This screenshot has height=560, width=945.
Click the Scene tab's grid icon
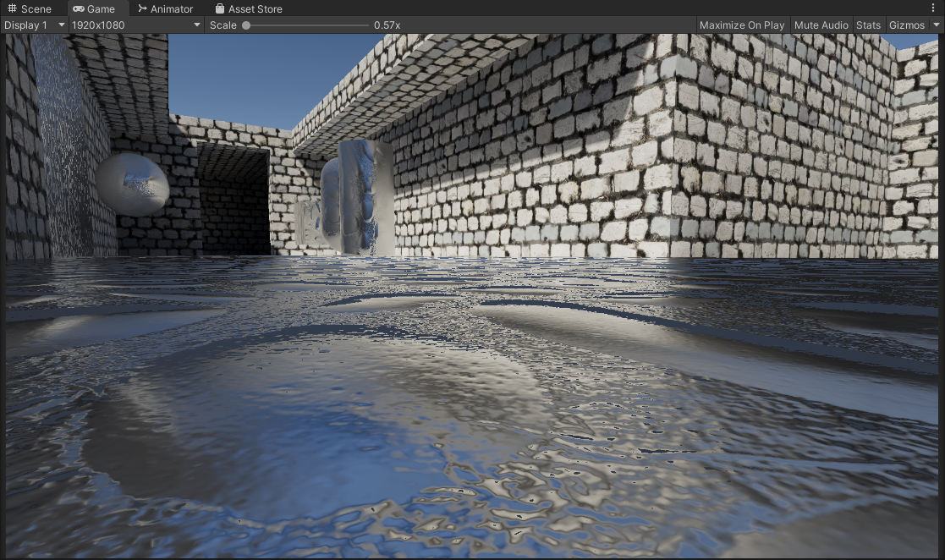[x=12, y=8]
